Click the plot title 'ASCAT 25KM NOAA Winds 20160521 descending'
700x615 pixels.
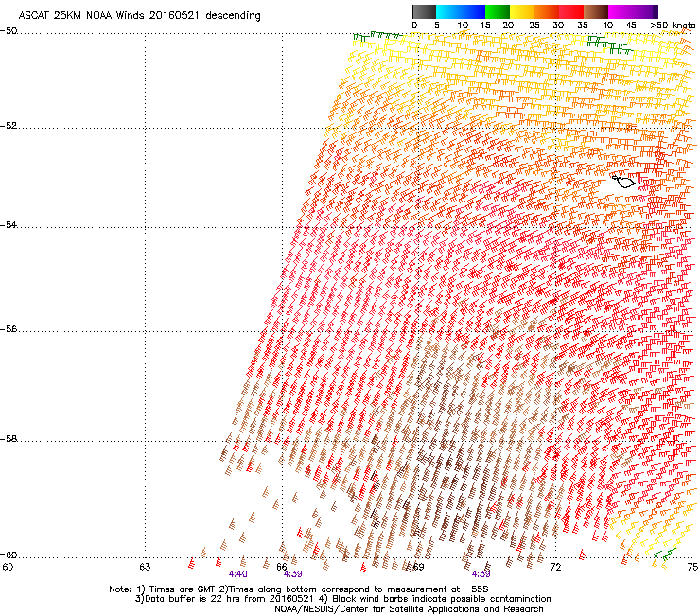pyautogui.click(x=139, y=16)
